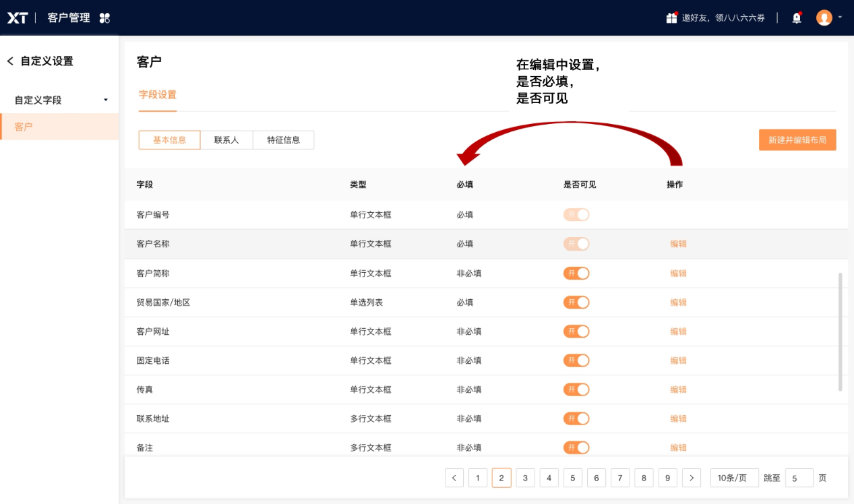The width and height of the screenshot is (854, 504).
Task: Go to previous page using left pagination arrow
Action: click(454, 478)
